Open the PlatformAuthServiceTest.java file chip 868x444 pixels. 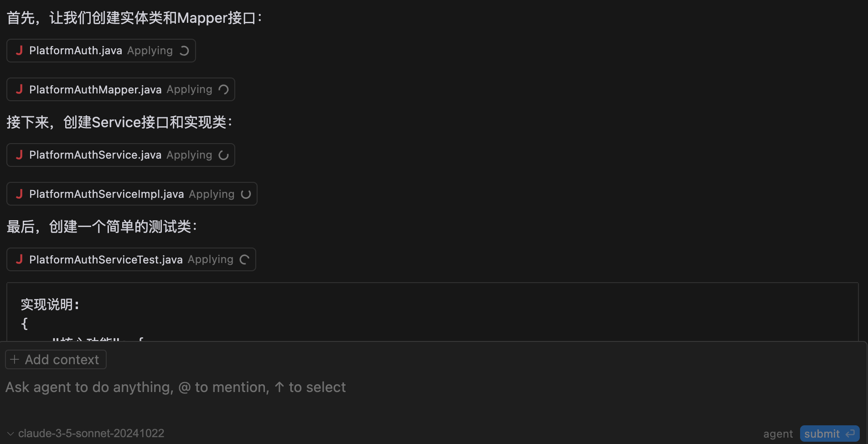pyautogui.click(x=131, y=259)
